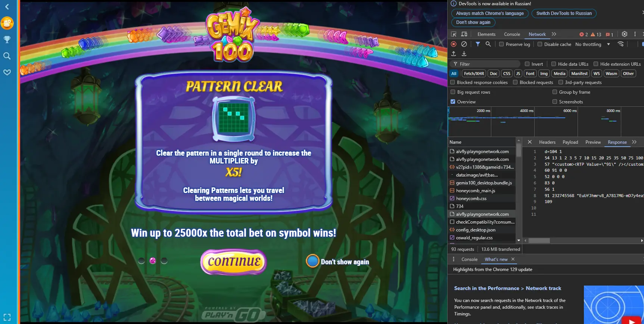This screenshot has width=644, height=324.
Task: Enable Hide extension URLs checkbox
Action: tap(596, 64)
